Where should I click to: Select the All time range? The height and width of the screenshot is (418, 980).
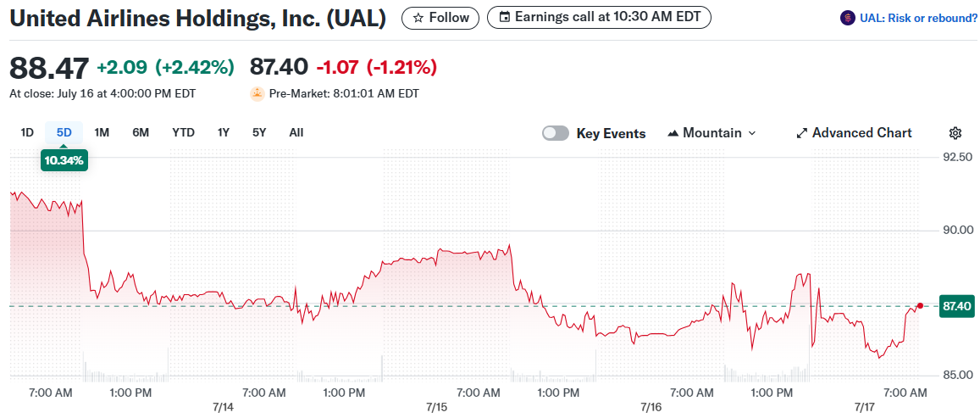point(296,132)
